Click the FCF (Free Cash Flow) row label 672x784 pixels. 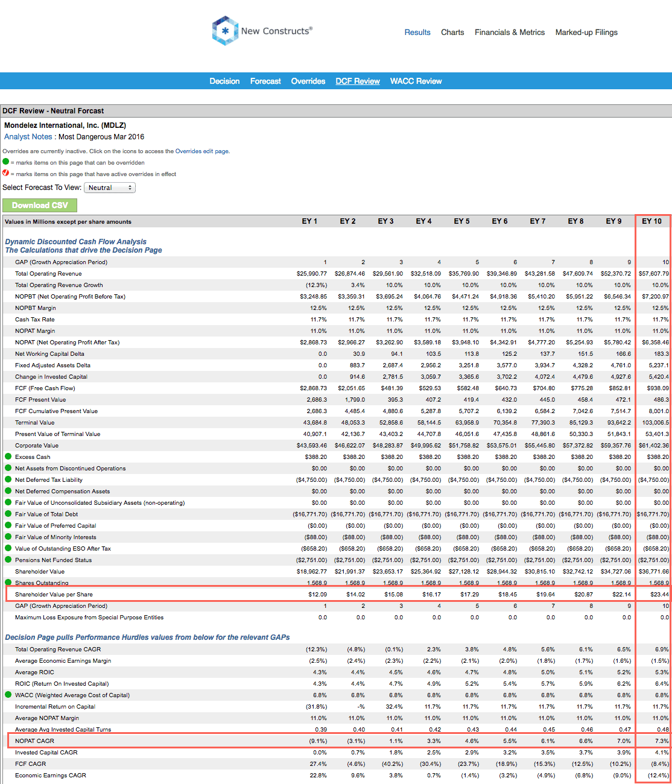coord(45,388)
